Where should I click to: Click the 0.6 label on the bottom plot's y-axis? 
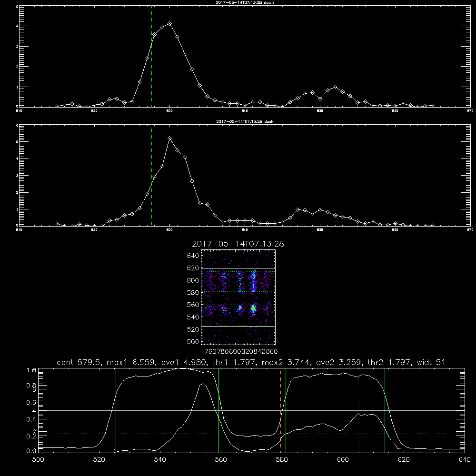31,402
